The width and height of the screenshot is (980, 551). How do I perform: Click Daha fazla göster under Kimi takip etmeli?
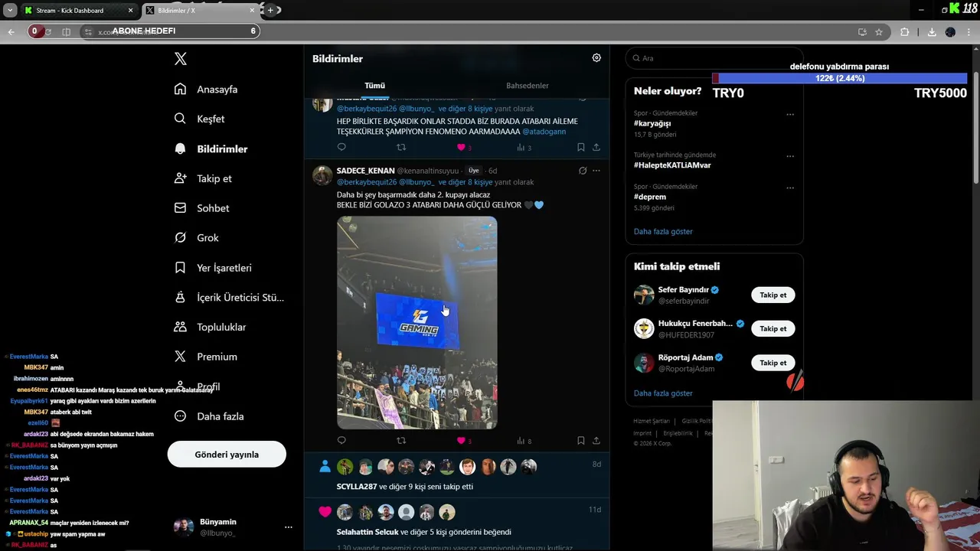663,393
